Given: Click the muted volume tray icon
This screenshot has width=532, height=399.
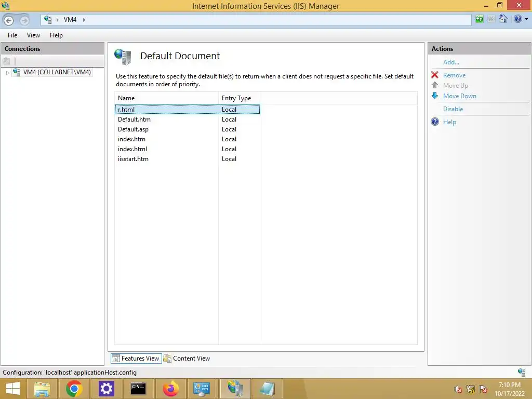Looking at the screenshot, I should point(458,389).
